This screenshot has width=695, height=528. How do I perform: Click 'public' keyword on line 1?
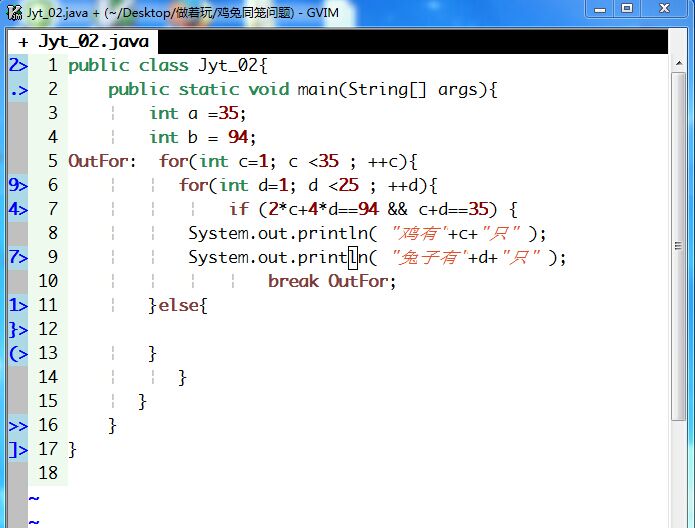point(98,66)
